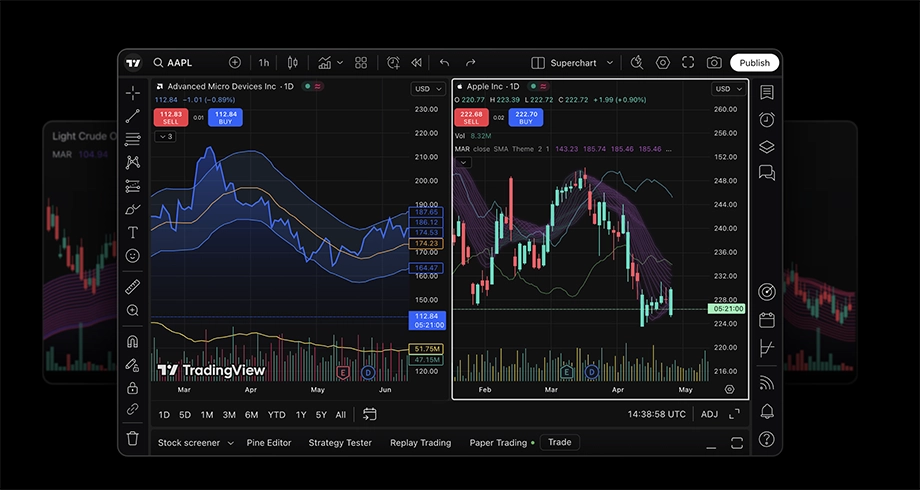
Task: Open quick search magnifier with lightning icon
Action: pos(637,63)
